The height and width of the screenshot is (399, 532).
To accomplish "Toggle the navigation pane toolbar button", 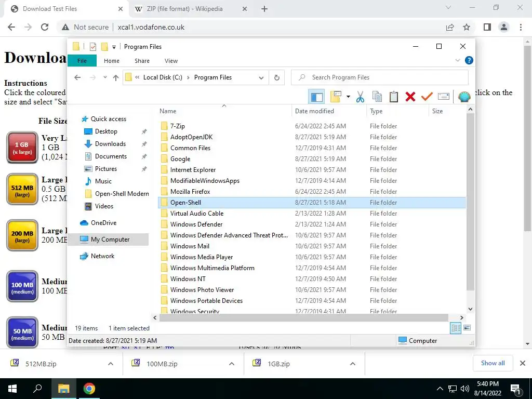I will 316,97.
